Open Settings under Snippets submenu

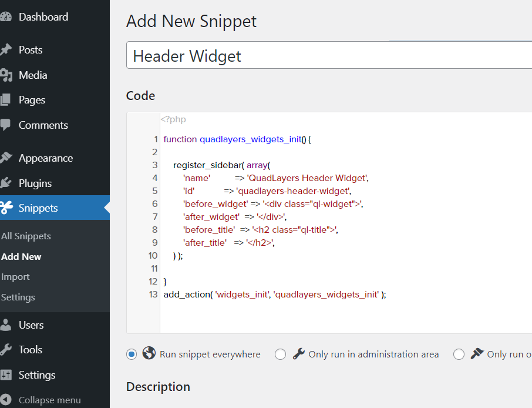point(18,297)
